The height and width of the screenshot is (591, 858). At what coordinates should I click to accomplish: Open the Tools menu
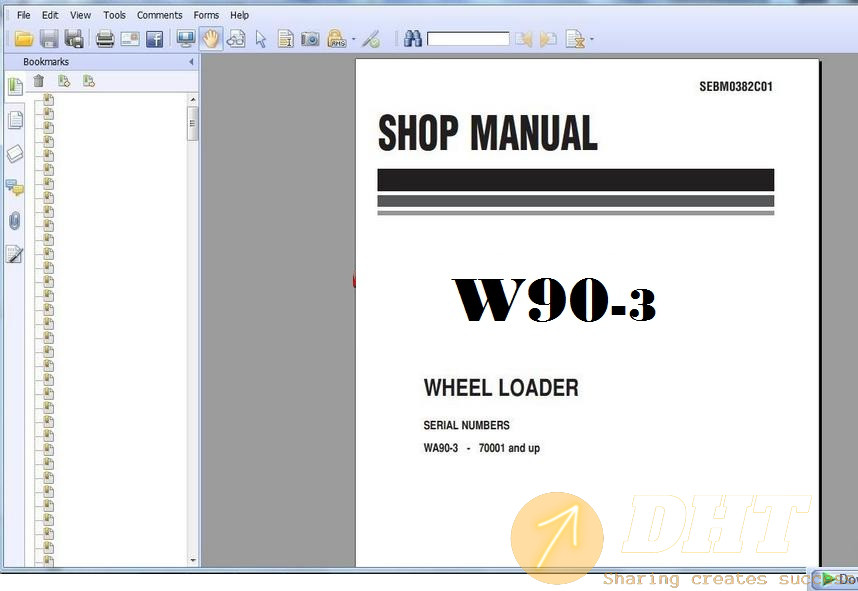tap(114, 15)
